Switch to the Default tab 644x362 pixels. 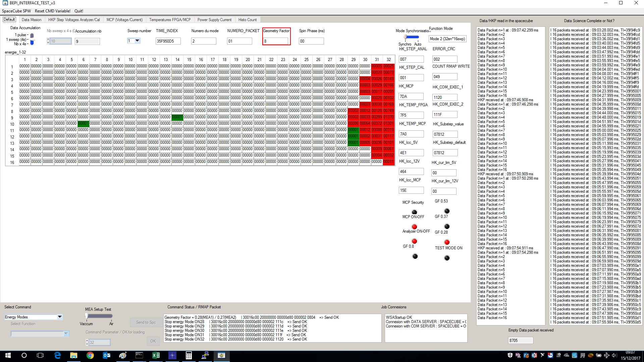pos(9,19)
